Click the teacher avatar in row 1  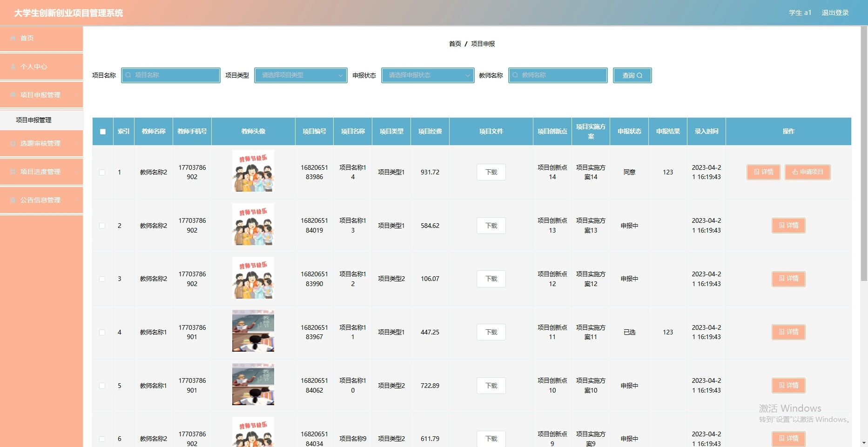click(x=253, y=171)
